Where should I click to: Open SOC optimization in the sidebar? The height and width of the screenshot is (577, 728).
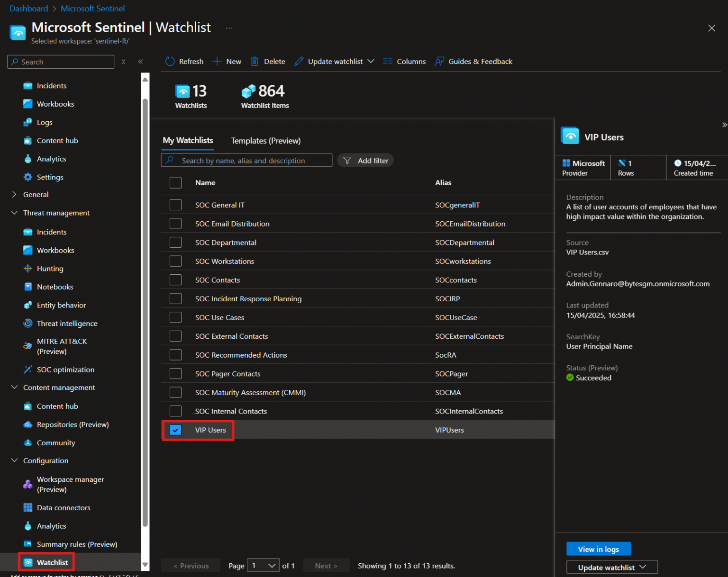pos(65,370)
